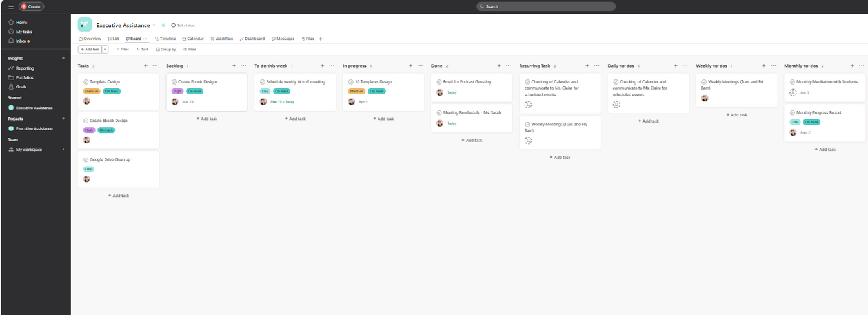The height and width of the screenshot is (315, 868).
Task: Expand the Add task dropdown arrow
Action: [105, 49]
